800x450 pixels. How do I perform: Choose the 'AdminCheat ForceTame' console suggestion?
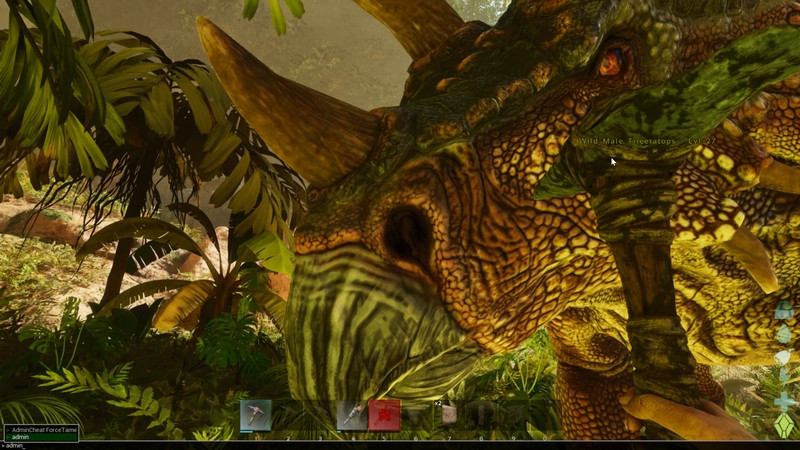[x=41, y=430]
